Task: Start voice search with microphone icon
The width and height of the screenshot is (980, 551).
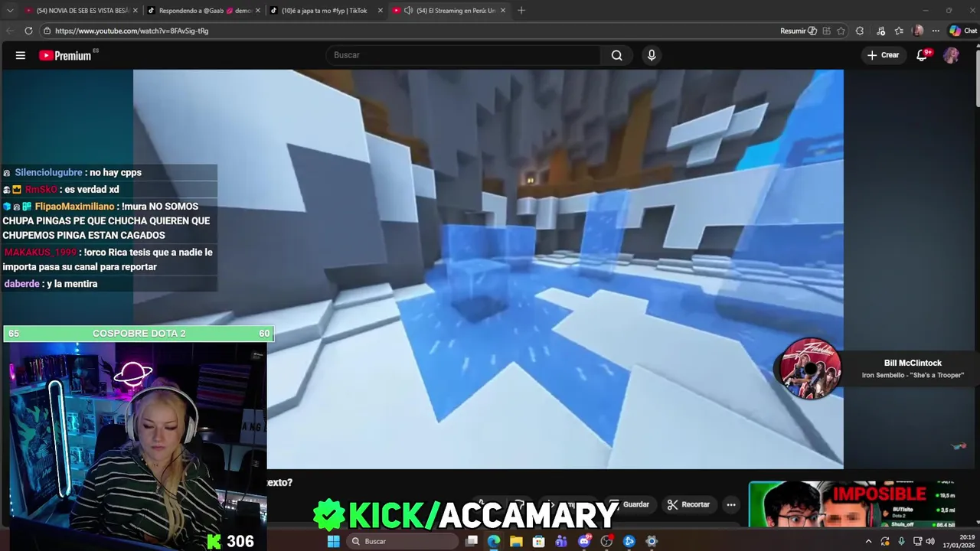Action: 652,55
